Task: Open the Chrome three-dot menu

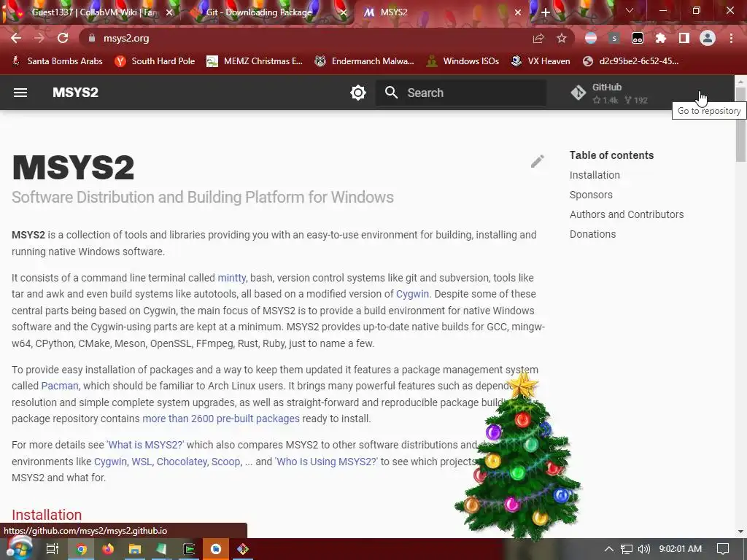Action: click(731, 38)
